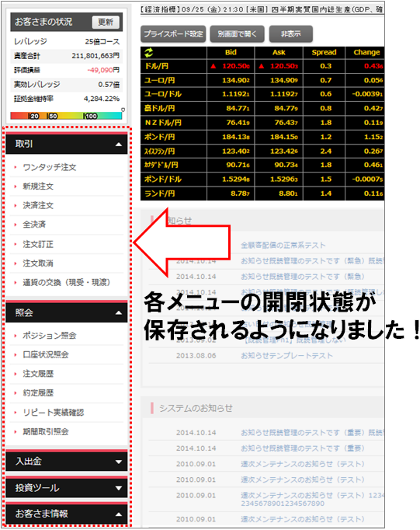Select 全決済 menu item
The width and height of the screenshot is (420, 530).
(x=34, y=225)
